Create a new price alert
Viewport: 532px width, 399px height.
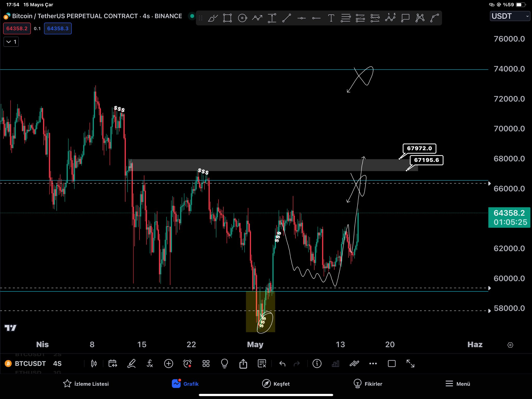pos(187,363)
